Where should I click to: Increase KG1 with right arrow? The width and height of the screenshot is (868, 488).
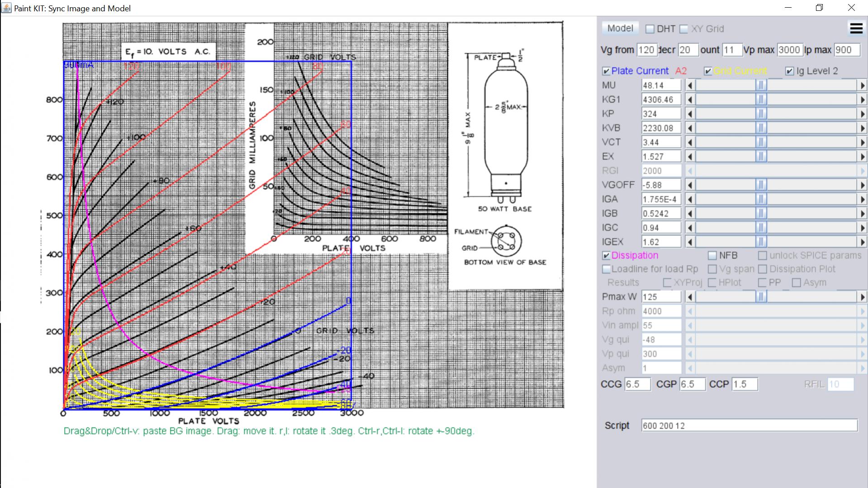pos(862,99)
